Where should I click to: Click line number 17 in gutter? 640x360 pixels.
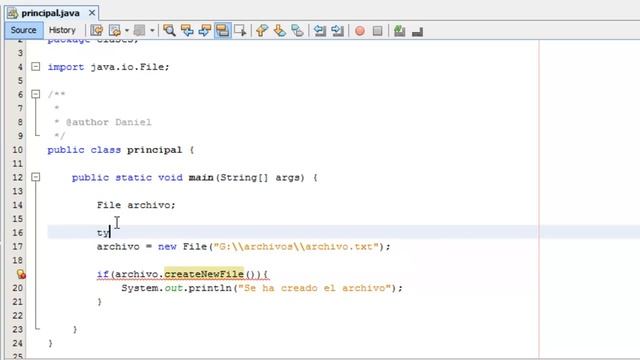17,247
